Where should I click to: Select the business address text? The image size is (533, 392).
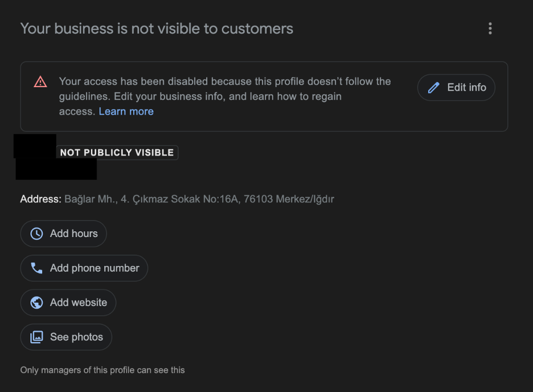(x=199, y=199)
